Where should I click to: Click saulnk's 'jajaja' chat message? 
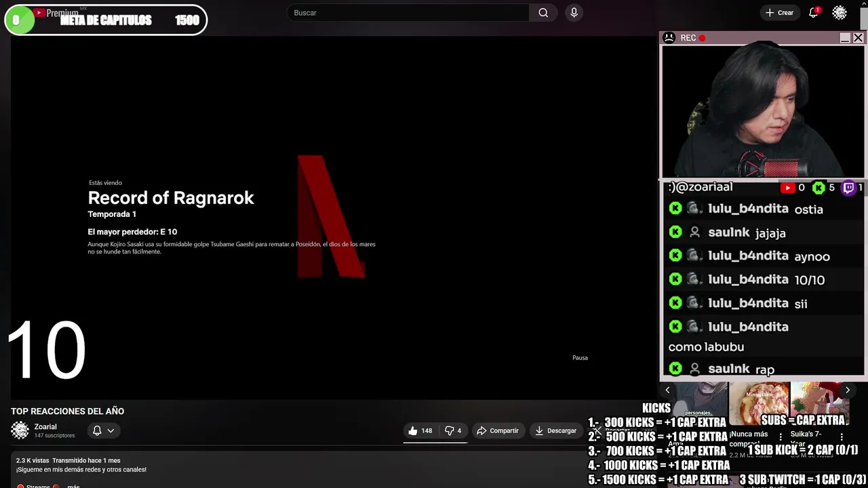pyautogui.click(x=770, y=233)
